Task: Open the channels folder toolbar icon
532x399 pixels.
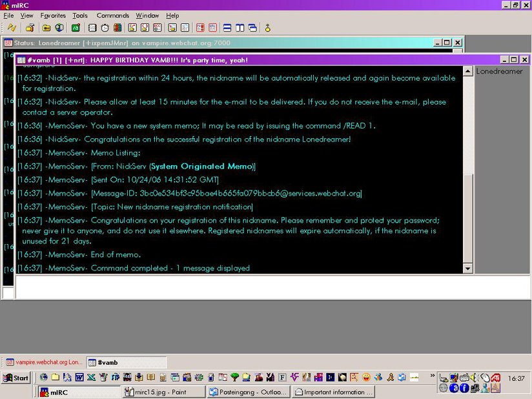Action: pyautogui.click(x=46, y=28)
